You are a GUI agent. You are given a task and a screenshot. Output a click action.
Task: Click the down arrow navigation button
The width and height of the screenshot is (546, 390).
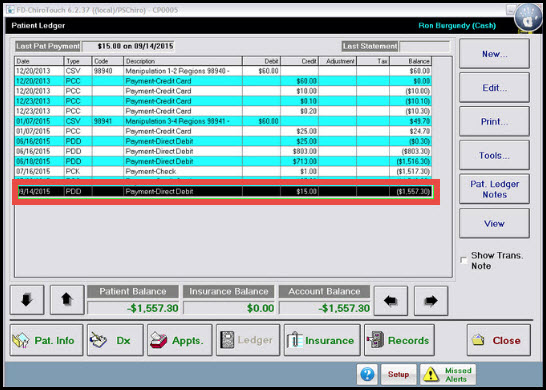(27, 300)
